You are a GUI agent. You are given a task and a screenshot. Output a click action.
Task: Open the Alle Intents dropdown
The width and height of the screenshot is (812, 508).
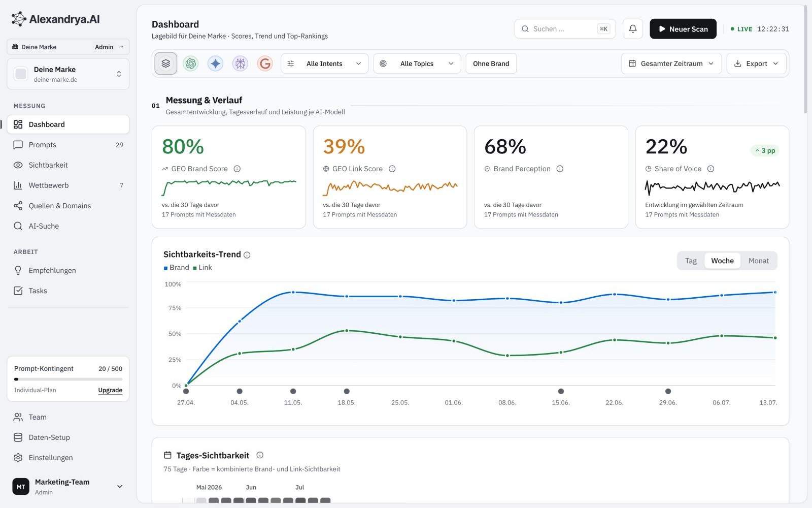point(325,63)
